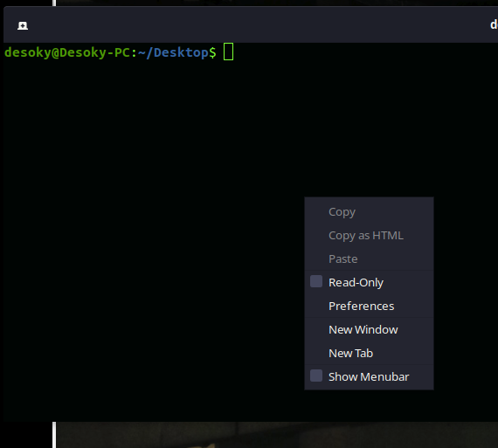Viewport: 498px width, 448px height.
Task: Open Preferences from the context menu
Action: click(x=369, y=306)
